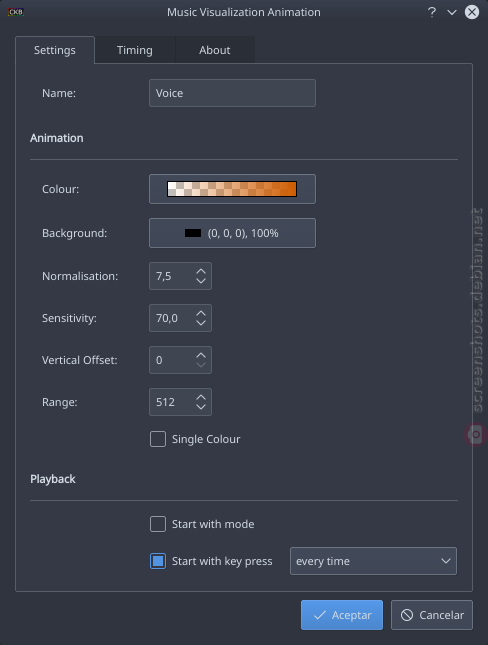Increase Sensitivity with the up arrow
488x645 pixels.
(x=201, y=313)
